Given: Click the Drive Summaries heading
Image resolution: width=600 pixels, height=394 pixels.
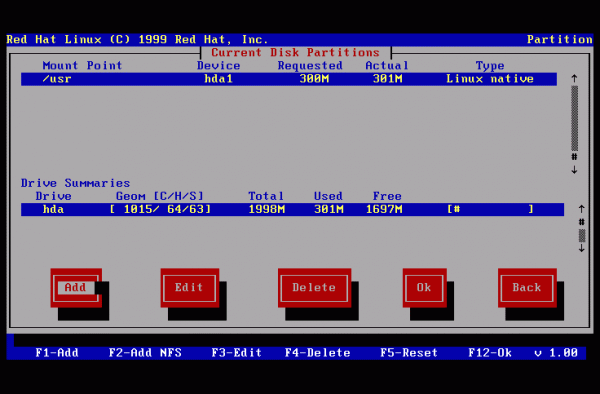Looking at the screenshot, I should tap(75, 183).
